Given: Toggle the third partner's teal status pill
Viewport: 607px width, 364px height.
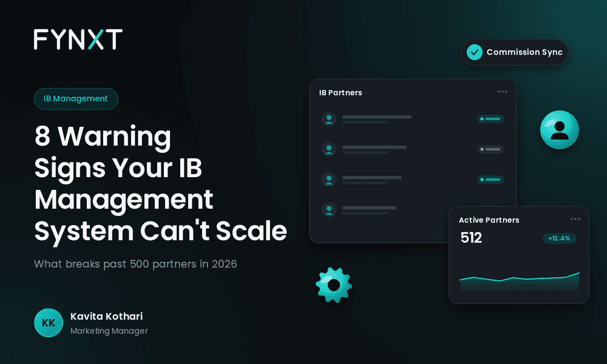Looking at the screenshot, I should (x=490, y=180).
